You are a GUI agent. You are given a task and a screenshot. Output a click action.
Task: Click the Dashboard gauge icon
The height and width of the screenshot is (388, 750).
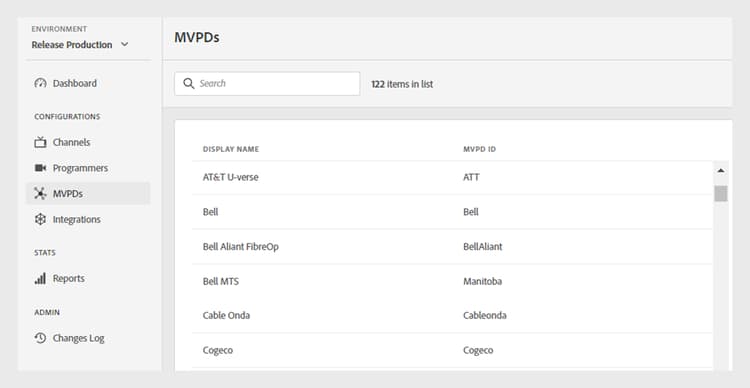[x=40, y=83]
